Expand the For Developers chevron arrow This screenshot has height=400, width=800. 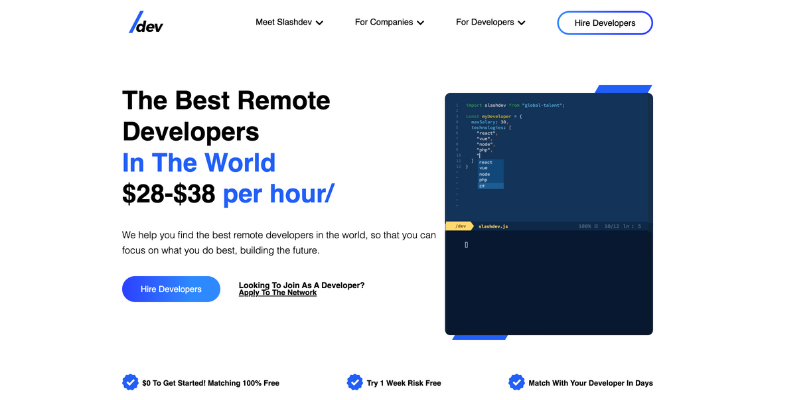[521, 23]
